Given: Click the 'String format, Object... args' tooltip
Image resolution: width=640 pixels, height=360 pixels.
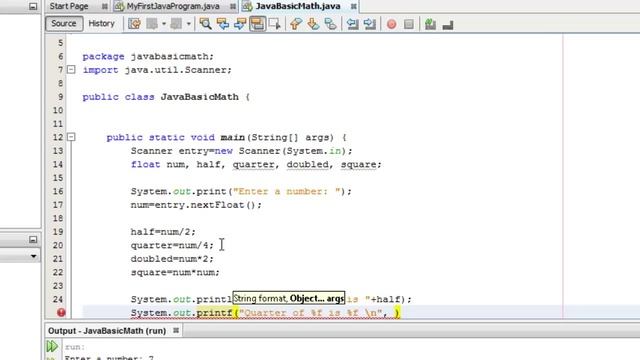Looking at the screenshot, I should pyautogui.click(x=289, y=298).
